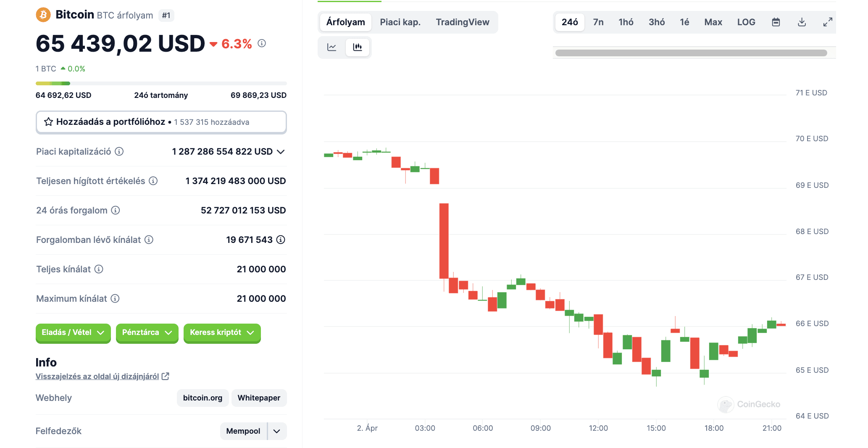Image resolution: width=868 pixels, height=448 pixels.
Task: Open bitcoin.org website link
Action: click(203, 398)
